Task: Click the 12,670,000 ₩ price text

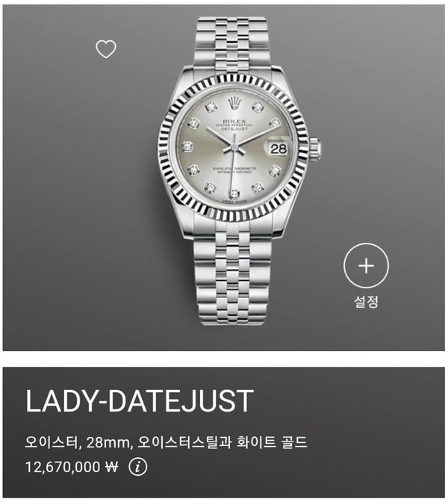Action: [x=72, y=467]
